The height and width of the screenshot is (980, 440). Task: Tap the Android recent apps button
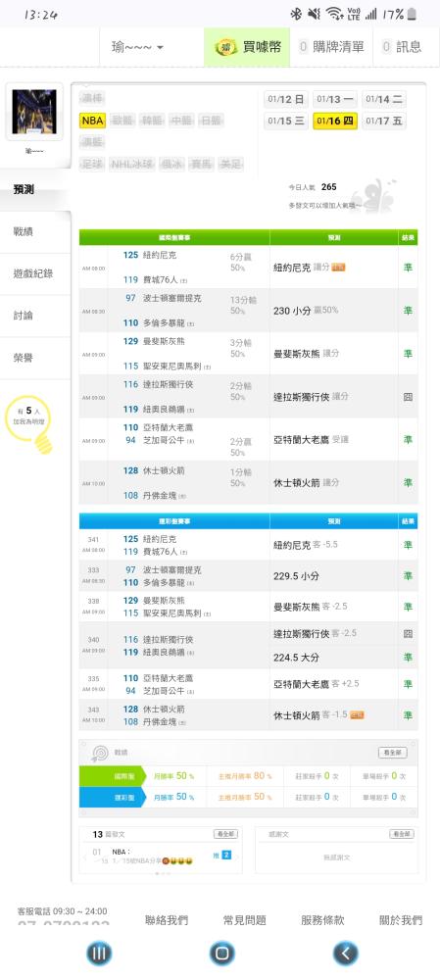(x=98, y=954)
